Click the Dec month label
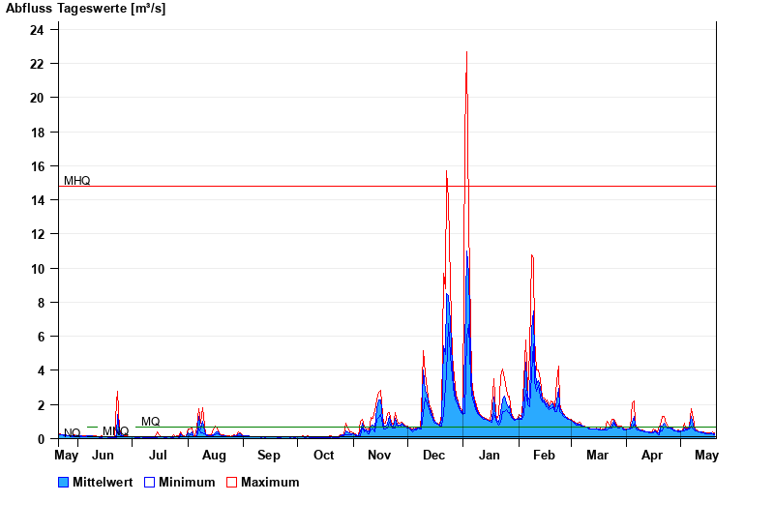 click(x=433, y=455)
